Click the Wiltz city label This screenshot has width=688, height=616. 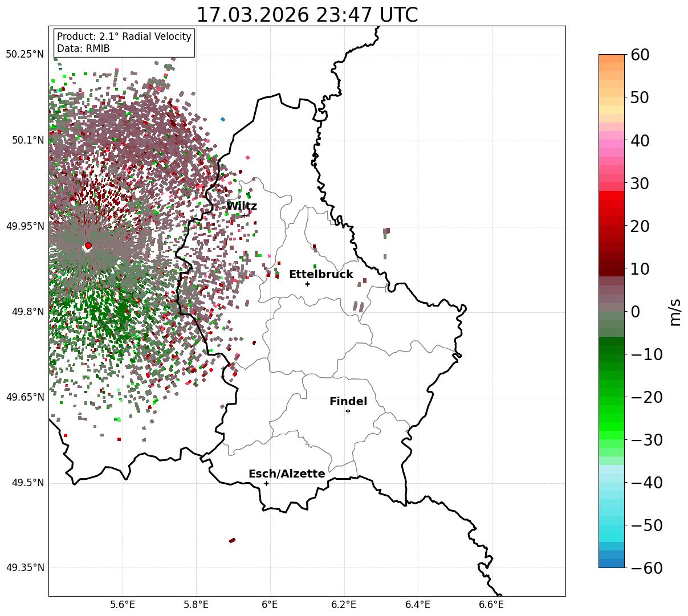point(242,206)
